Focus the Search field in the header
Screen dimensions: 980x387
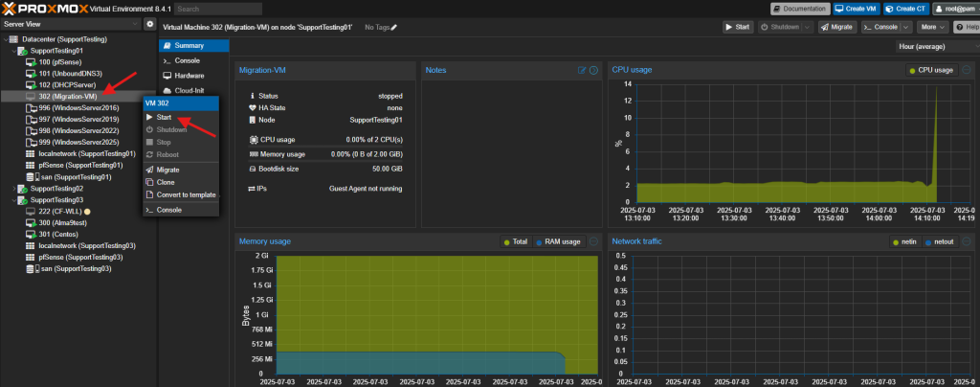point(218,9)
